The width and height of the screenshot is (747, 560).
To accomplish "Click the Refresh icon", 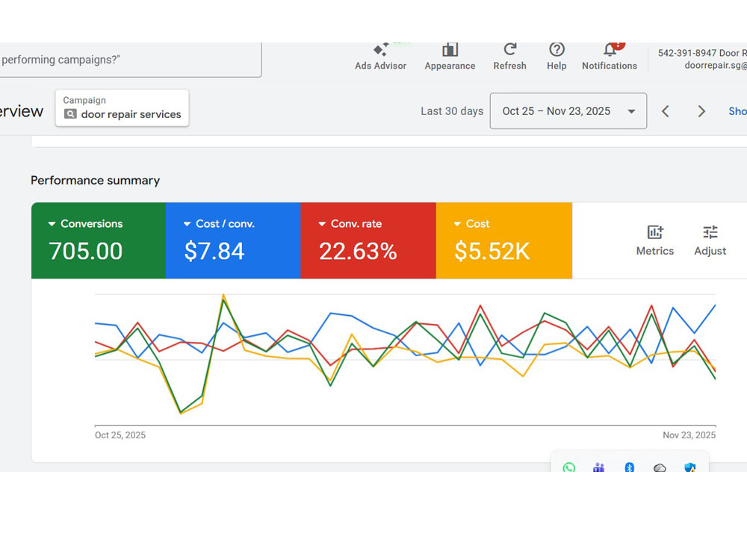I will (509, 49).
